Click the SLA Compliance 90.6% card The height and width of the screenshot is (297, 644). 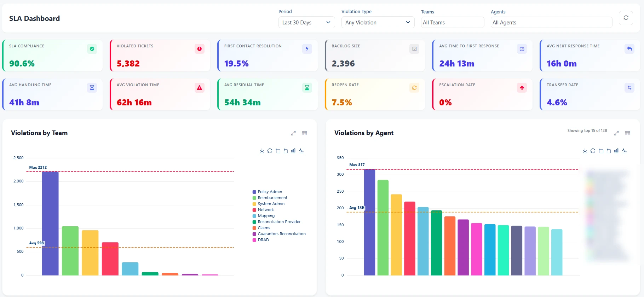52,56
